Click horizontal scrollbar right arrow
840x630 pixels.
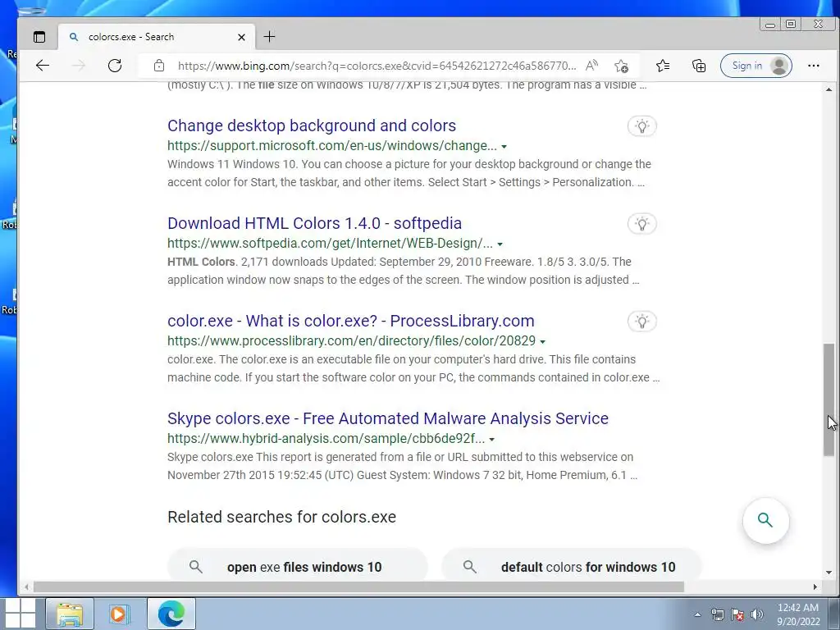(815, 587)
